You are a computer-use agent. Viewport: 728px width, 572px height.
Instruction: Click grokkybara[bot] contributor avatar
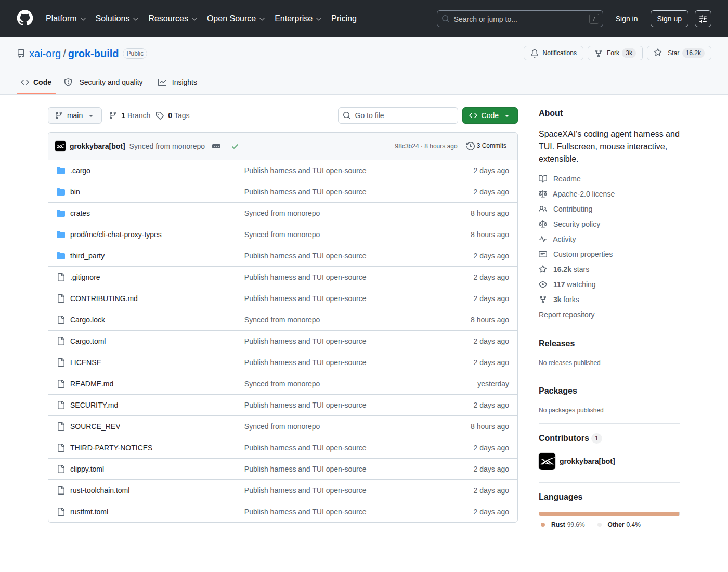(x=547, y=461)
